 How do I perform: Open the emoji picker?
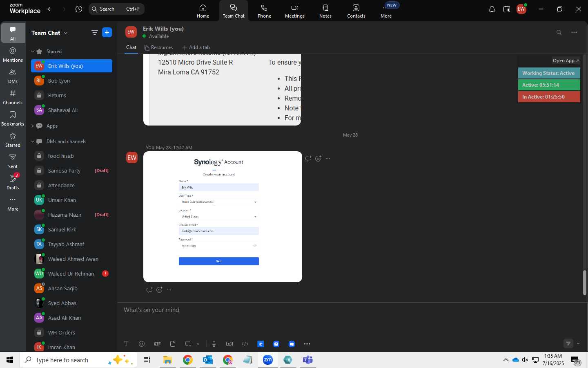[x=142, y=344]
